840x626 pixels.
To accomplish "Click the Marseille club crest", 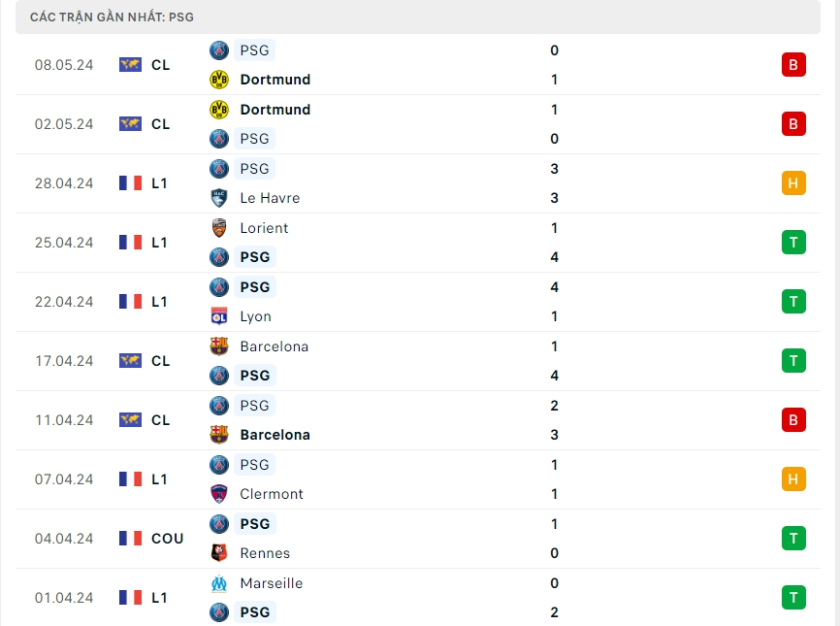I will [x=219, y=583].
